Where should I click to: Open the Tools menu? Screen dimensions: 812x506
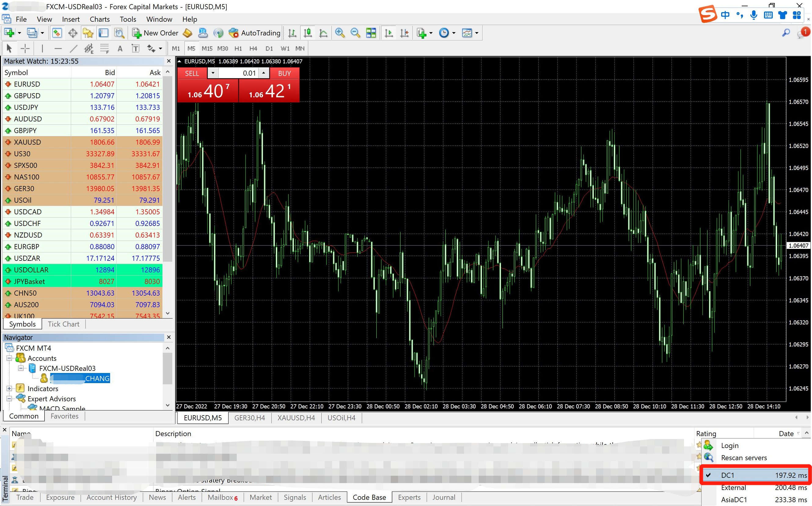128,19
